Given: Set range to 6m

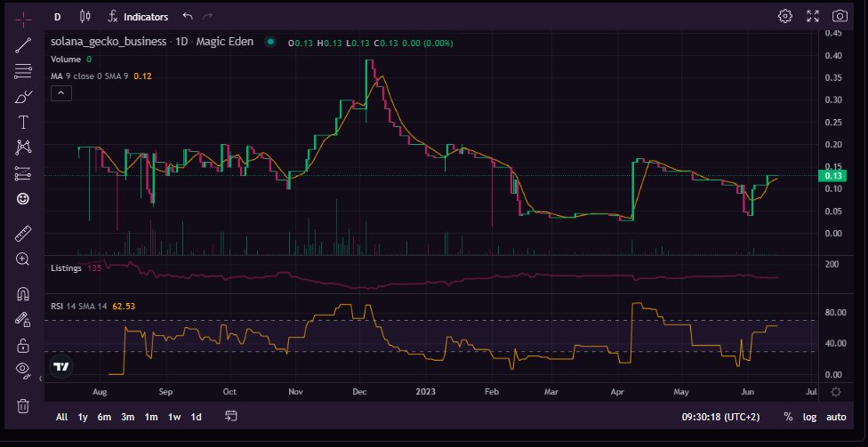Looking at the screenshot, I should click(x=104, y=417).
